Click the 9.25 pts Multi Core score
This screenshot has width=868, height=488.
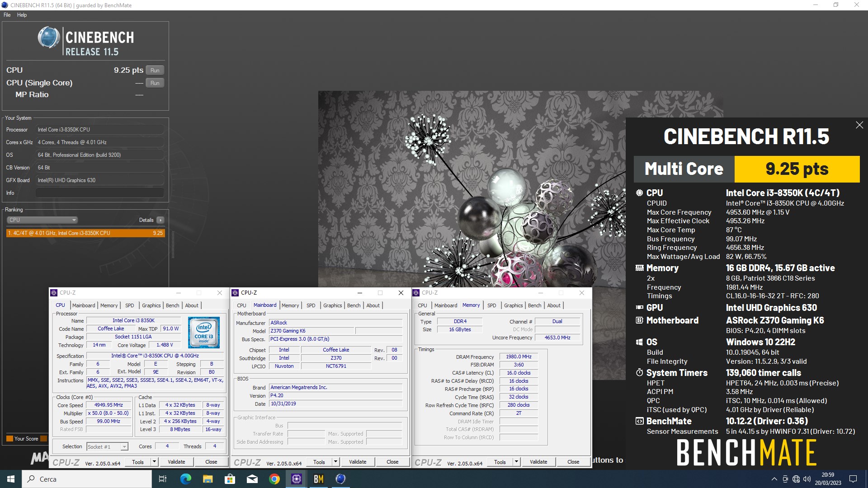click(x=797, y=169)
